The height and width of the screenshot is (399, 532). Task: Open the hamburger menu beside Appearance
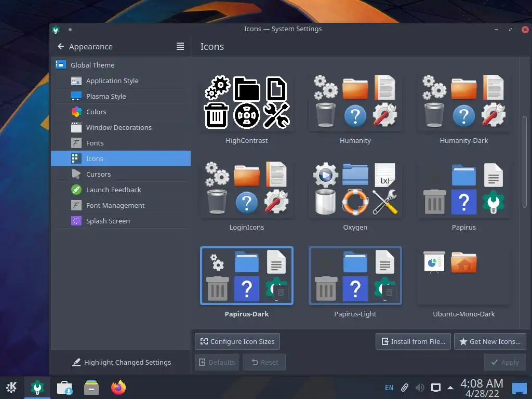click(180, 46)
